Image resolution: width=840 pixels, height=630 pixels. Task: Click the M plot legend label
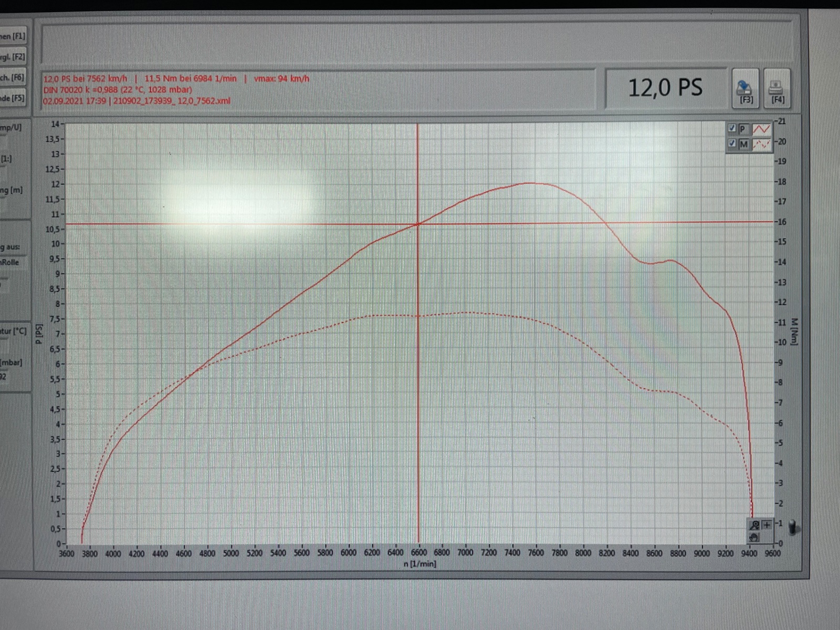pyautogui.click(x=743, y=144)
